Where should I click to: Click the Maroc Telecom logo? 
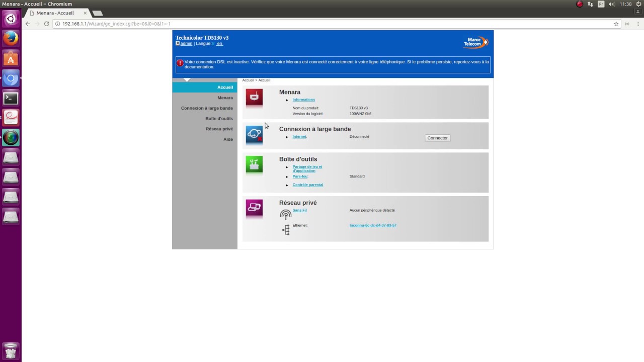point(475,43)
